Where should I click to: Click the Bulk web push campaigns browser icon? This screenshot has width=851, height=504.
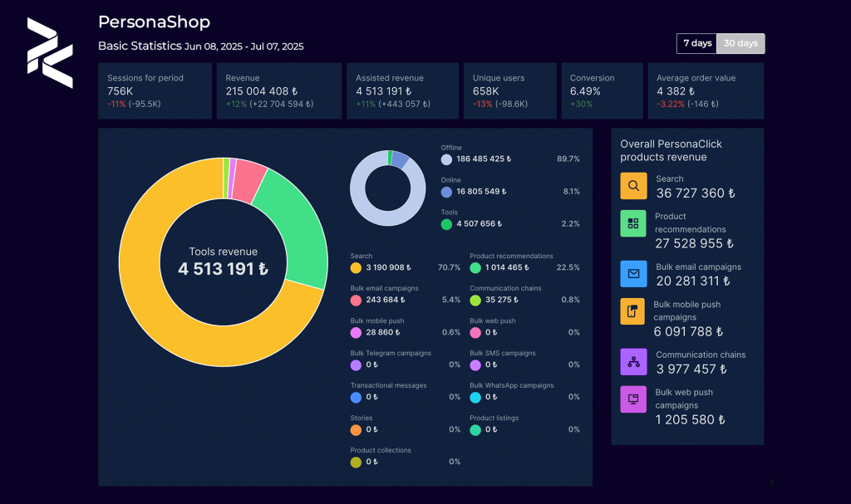click(633, 399)
